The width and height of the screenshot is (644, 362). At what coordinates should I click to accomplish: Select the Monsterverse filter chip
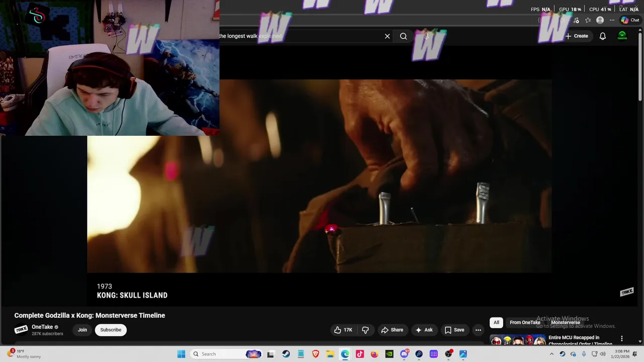pyautogui.click(x=566, y=322)
